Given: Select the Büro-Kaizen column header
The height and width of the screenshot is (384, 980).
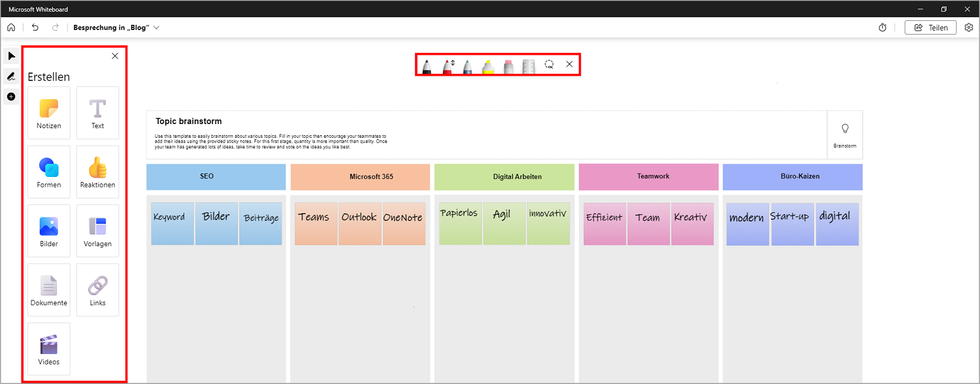Looking at the screenshot, I should pos(792,177).
